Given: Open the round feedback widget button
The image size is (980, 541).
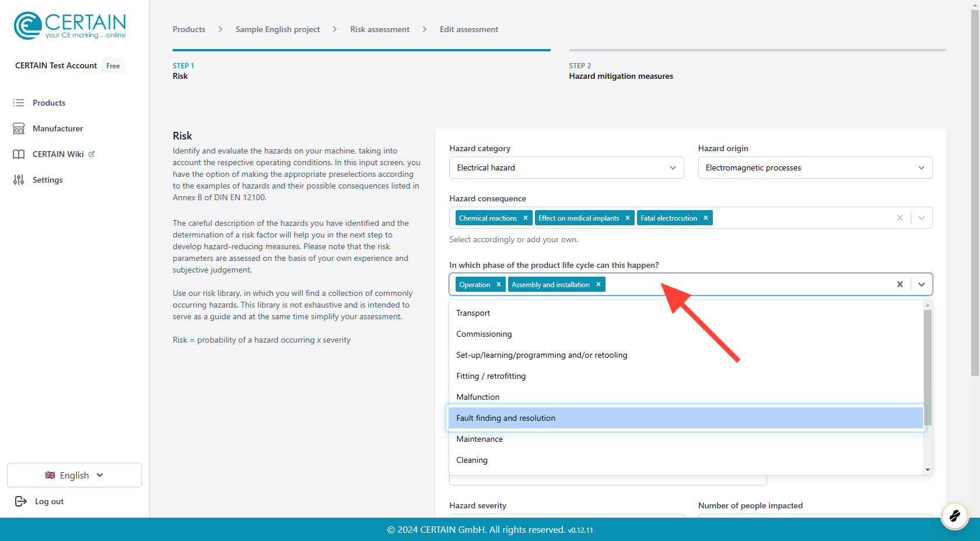Looking at the screenshot, I should (955, 516).
